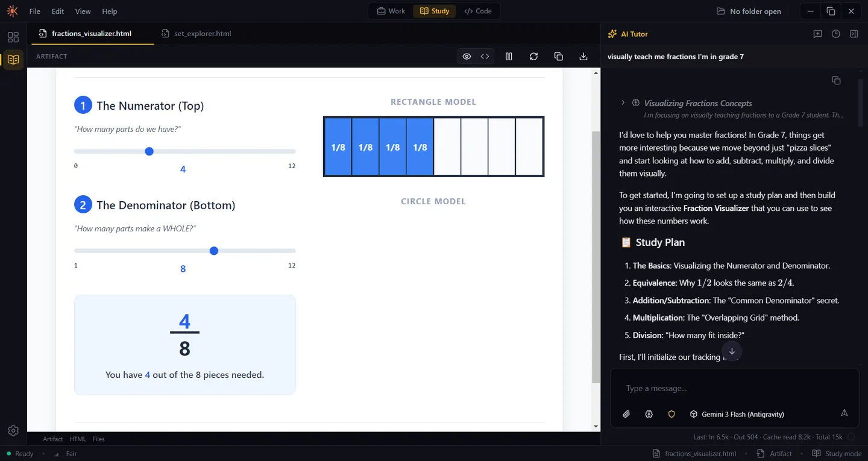Expand Visualizing Fractions Concepts thinking section
Image resolution: width=868 pixels, height=461 pixels.
(623, 103)
